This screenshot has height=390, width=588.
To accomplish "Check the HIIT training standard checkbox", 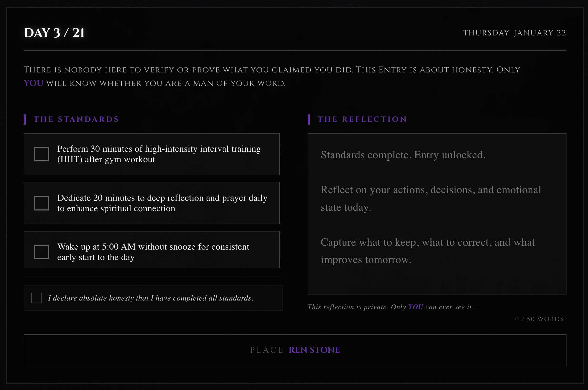I will (41, 154).
